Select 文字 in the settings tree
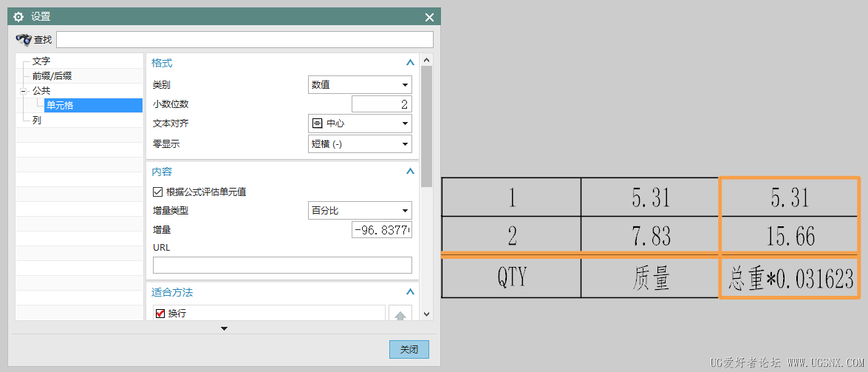The height and width of the screenshot is (372, 868). point(41,61)
